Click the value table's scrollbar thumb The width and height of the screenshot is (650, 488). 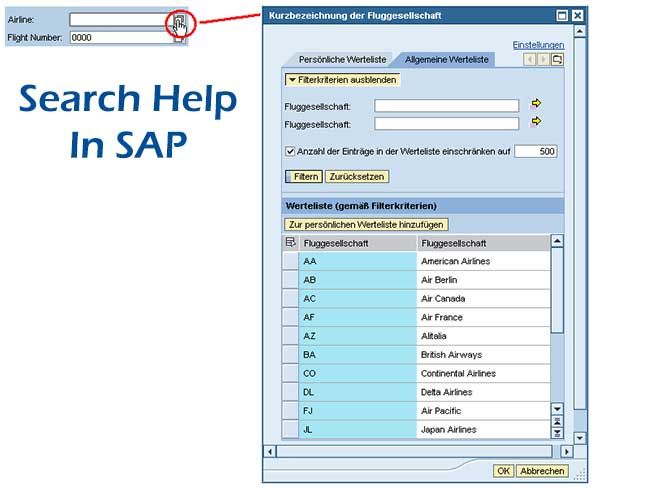point(557,290)
